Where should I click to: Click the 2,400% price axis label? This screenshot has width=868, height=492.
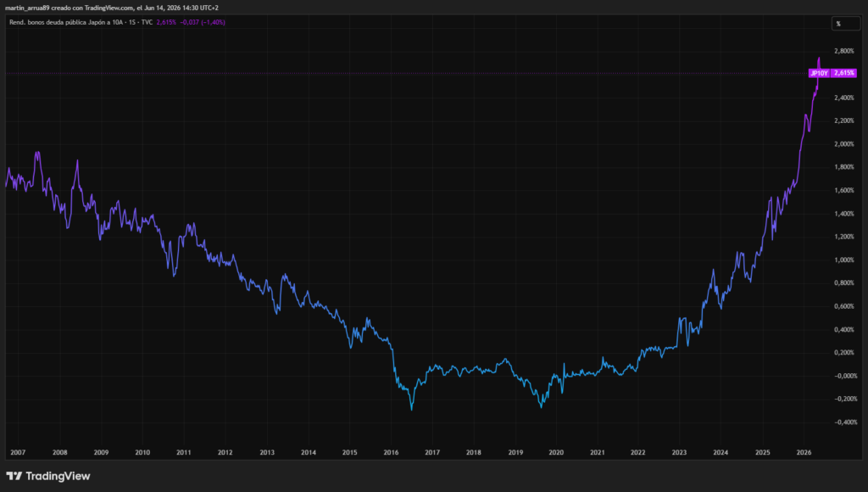coord(844,98)
